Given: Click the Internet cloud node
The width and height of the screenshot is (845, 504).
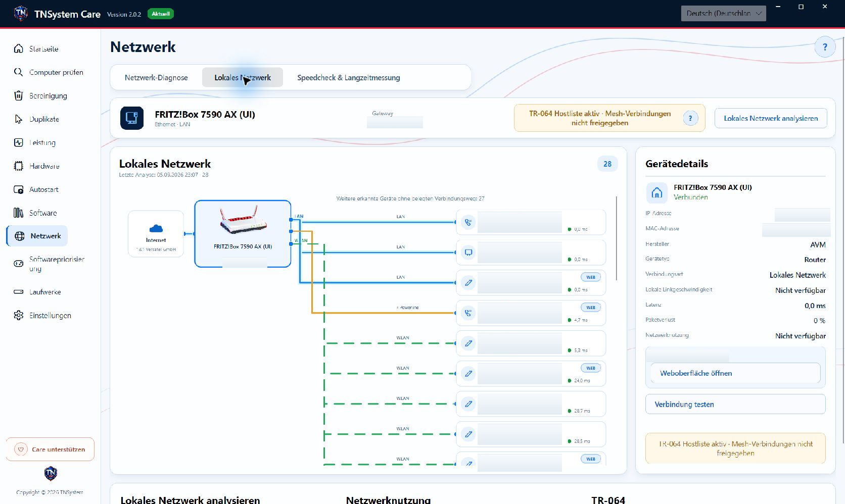Looking at the screenshot, I should coord(156,234).
